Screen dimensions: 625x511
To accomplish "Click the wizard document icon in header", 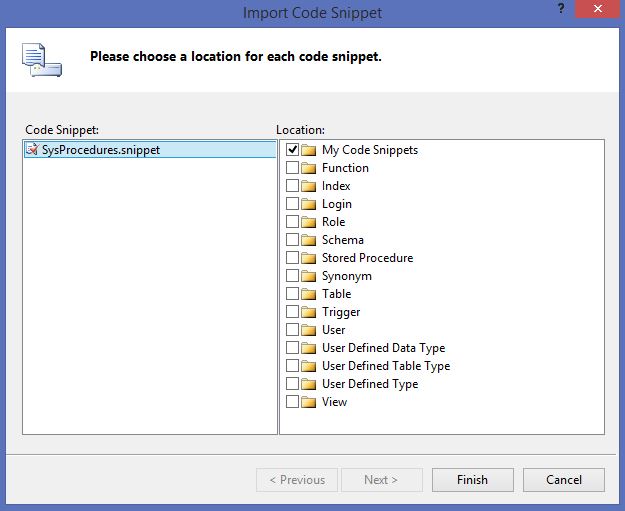I will (41, 60).
